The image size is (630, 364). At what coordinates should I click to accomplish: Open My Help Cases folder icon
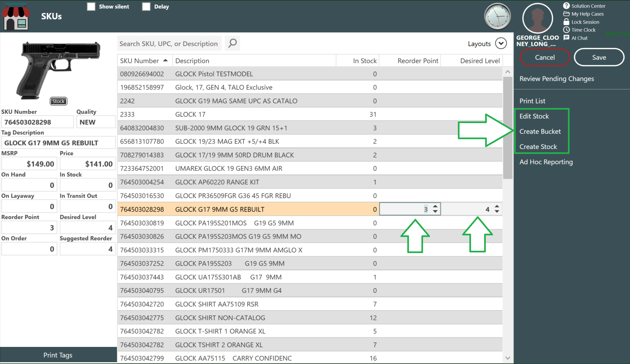click(x=566, y=14)
